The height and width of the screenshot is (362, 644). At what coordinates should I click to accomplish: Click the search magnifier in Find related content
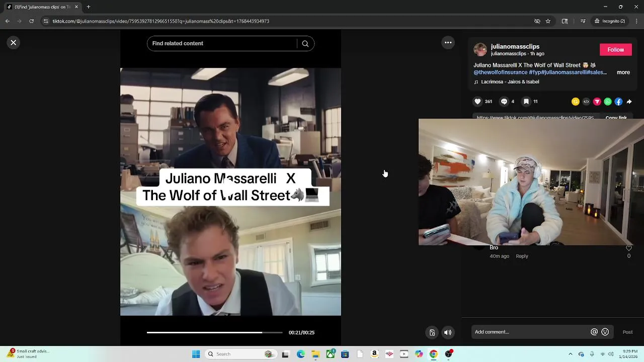305,44
